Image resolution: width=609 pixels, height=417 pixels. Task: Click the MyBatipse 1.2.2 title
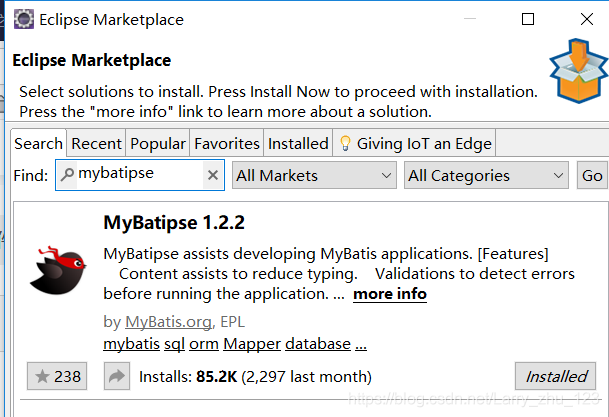coord(174,223)
